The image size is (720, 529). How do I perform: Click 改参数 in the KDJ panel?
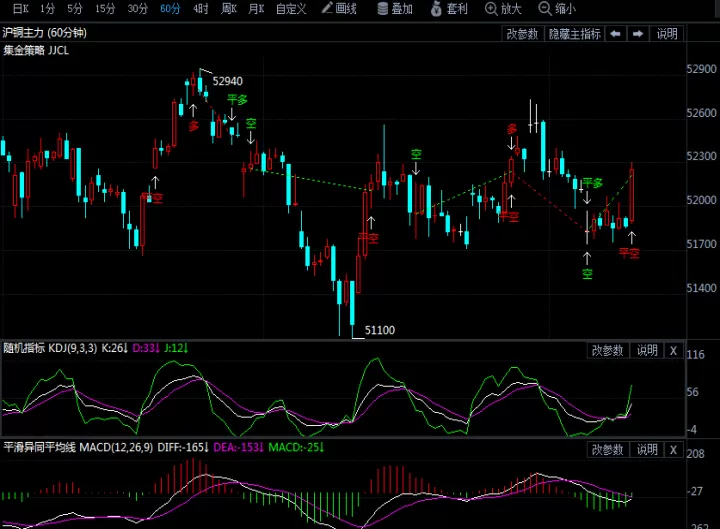[x=607, y=350]
